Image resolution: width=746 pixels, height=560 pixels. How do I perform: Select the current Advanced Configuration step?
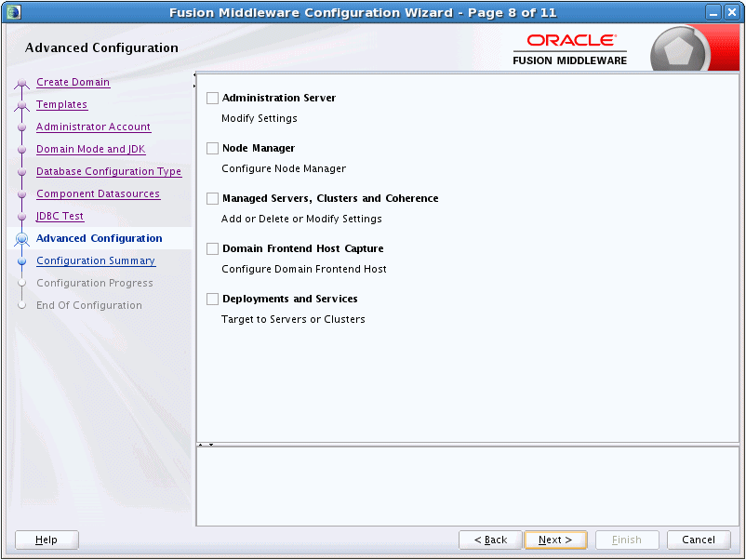[99, 238]
